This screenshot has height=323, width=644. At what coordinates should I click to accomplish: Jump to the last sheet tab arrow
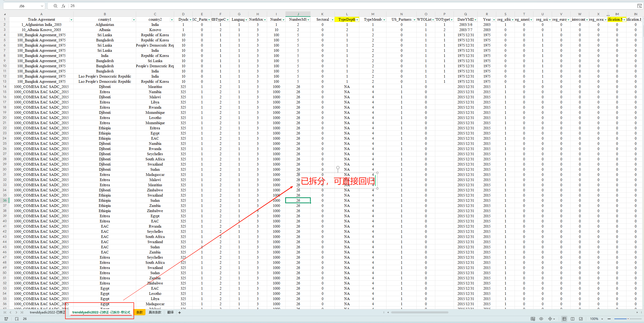click(x=22, y=312)
